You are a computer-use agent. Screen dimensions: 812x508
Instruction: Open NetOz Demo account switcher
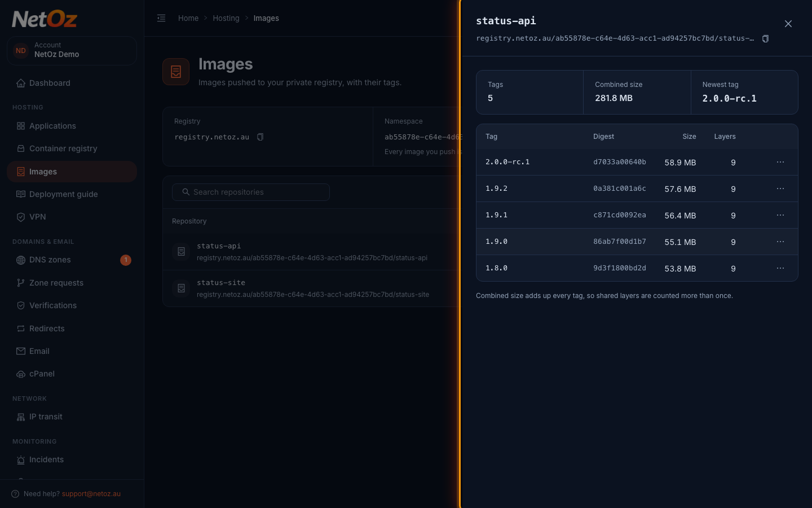(72, 50)
